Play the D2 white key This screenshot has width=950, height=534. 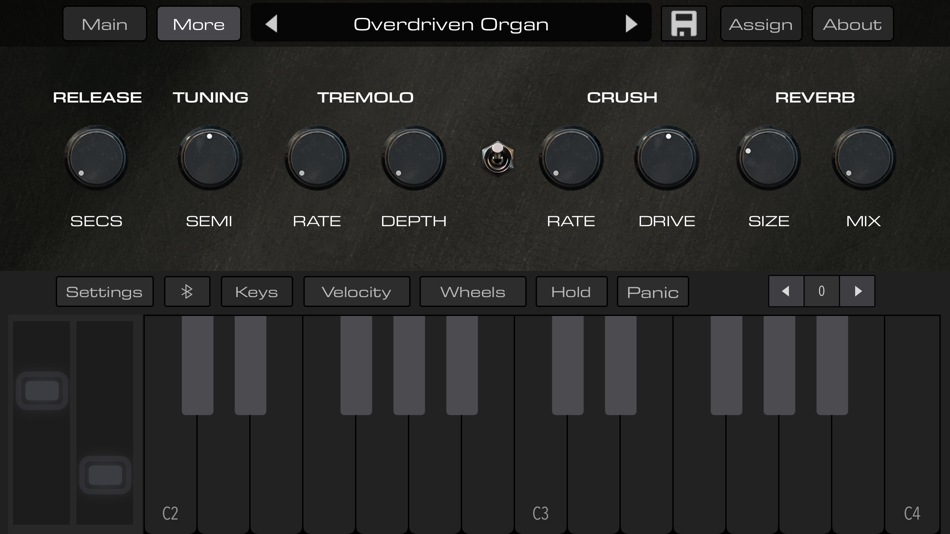(224, 473)
